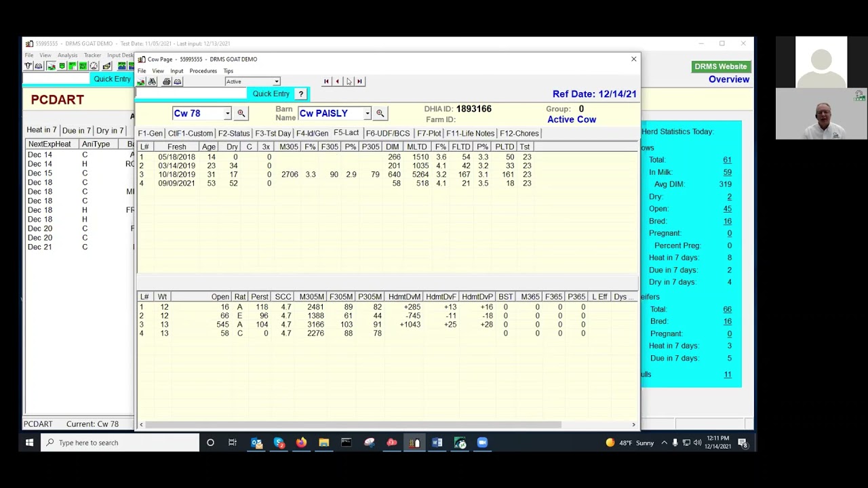Open Input menu in Cow Page
The height and width of the screenshot is (488, 868).
coord(176,71)
